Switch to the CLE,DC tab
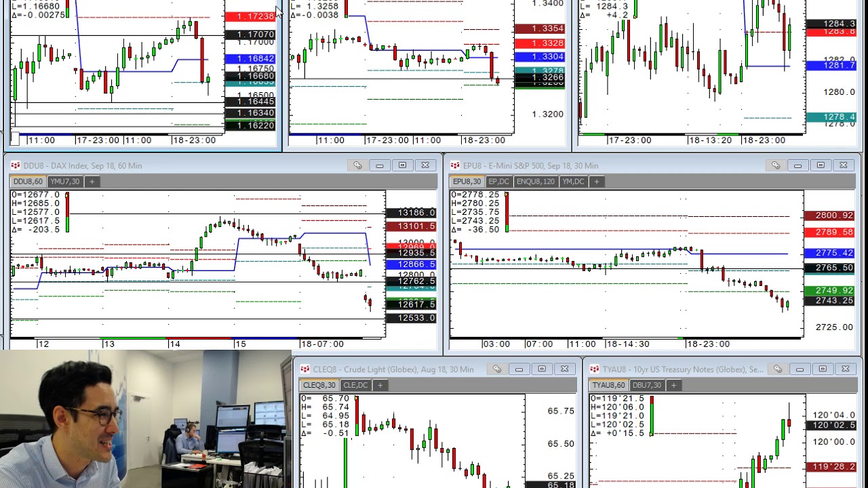This screenshot has width=868, height=488. pos(355,385)
